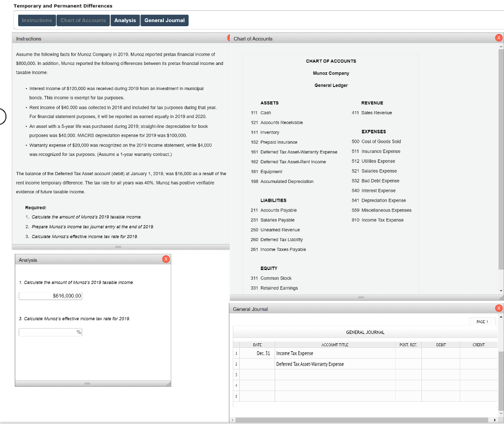Click the Instructions panel title bar
The height and width of the screenshot is (424, 504).
click(121, 38)
